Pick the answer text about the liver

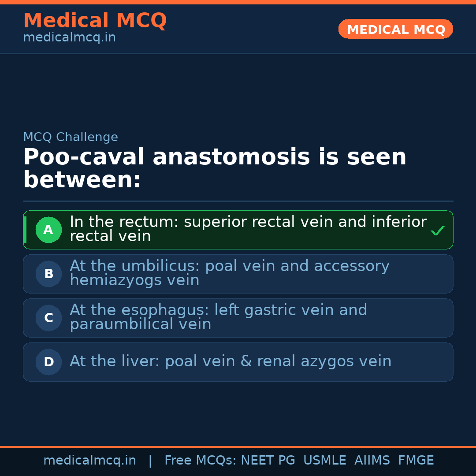tap(231, 361)
